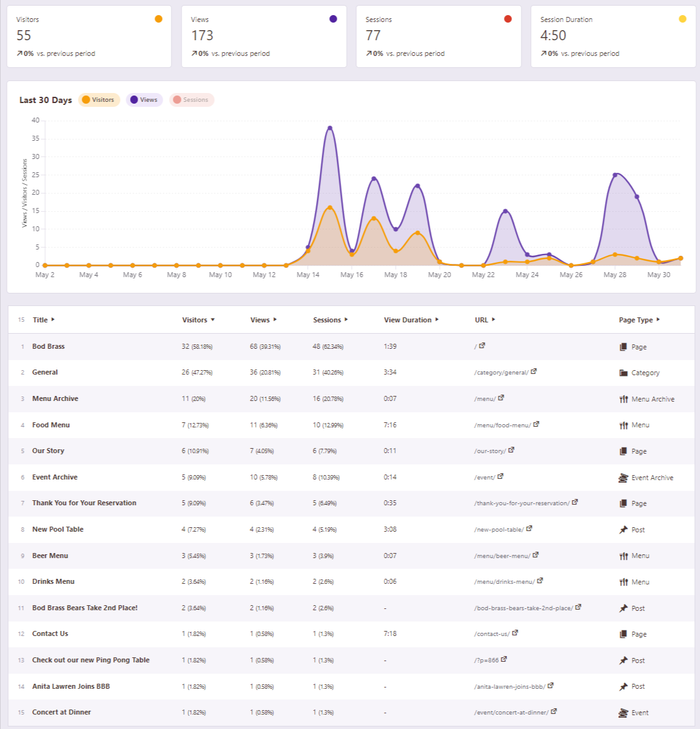Open the /thank-you-for-your-reservation/ URL link
This screenshot has width=700, height=729.
click(522, 503)
